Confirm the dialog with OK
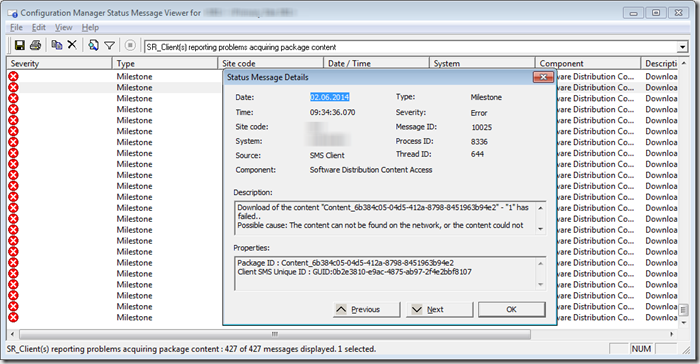Image resolution: width=700 pixels, height=364 pixels. [x=512, y=309]
